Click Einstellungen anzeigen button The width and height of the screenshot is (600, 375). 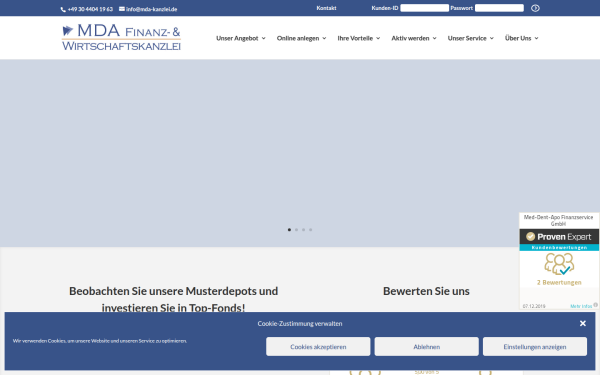click(535, 347)
